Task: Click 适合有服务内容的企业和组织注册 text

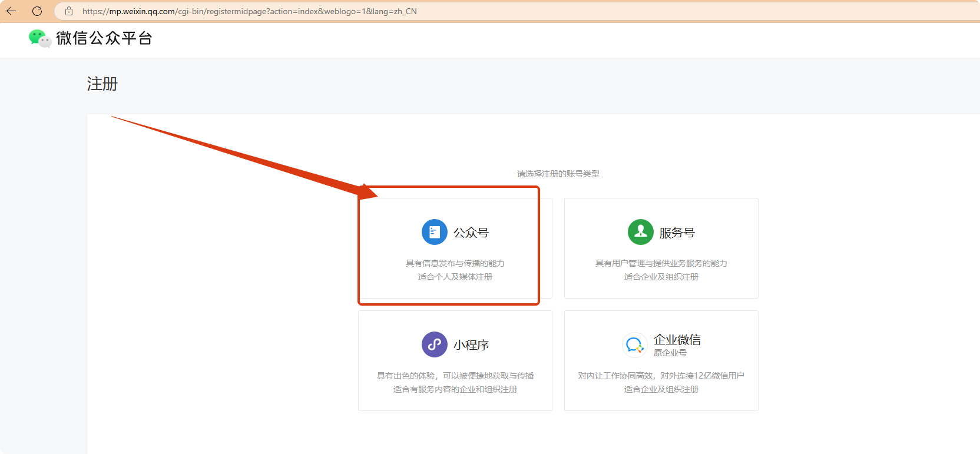Action: 455,389
